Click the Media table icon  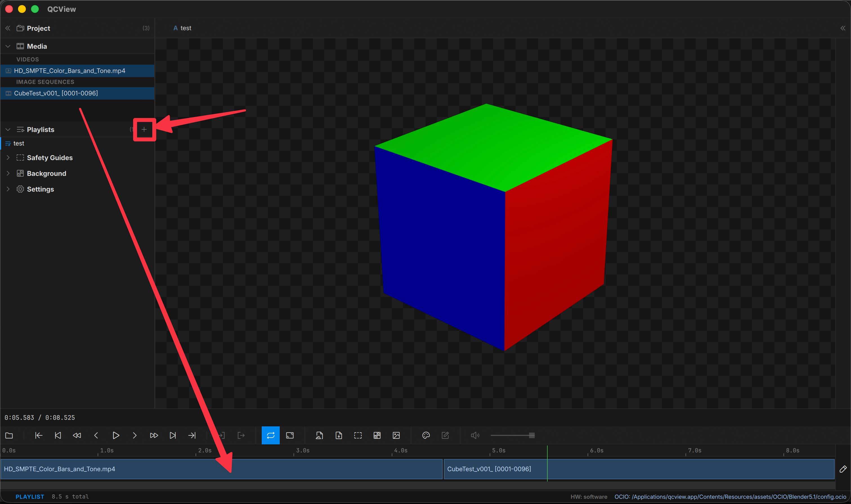20,46
